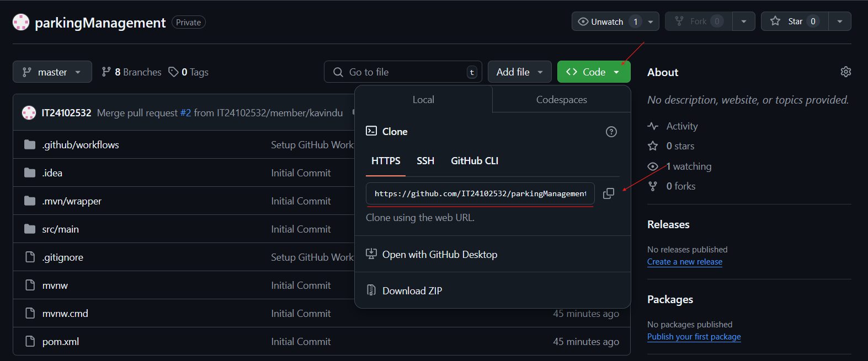Screen dimensions: 868x361
Task: Open the Unwatch notification options arrow
Action: (x=651, y=21)
